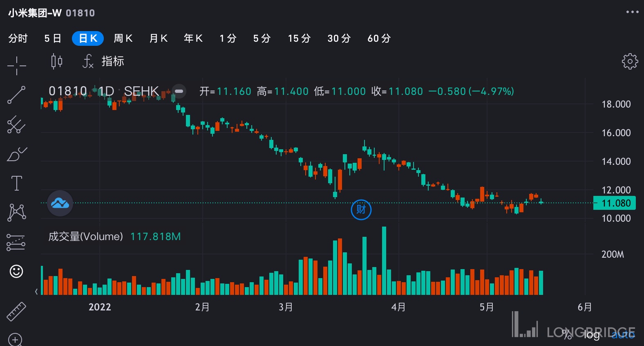Select the crosshair cursor tool

tap(17, 66)
